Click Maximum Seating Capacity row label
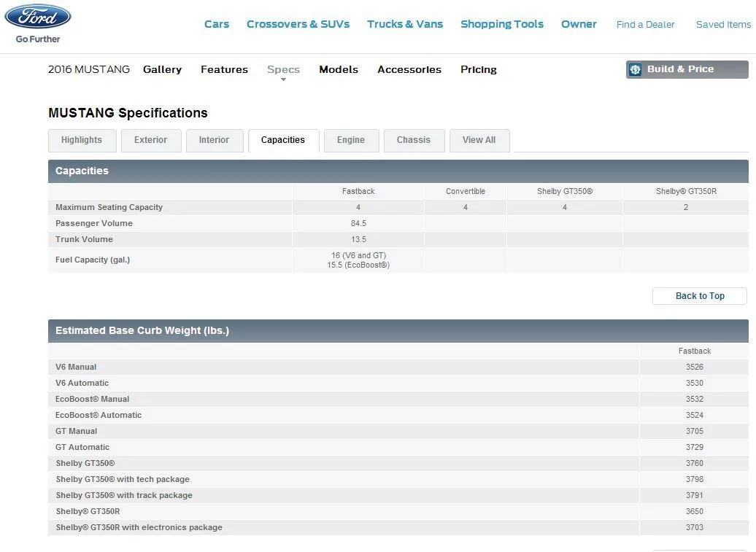The height and width of the screenshot is (552, 756). coord(109,207)
